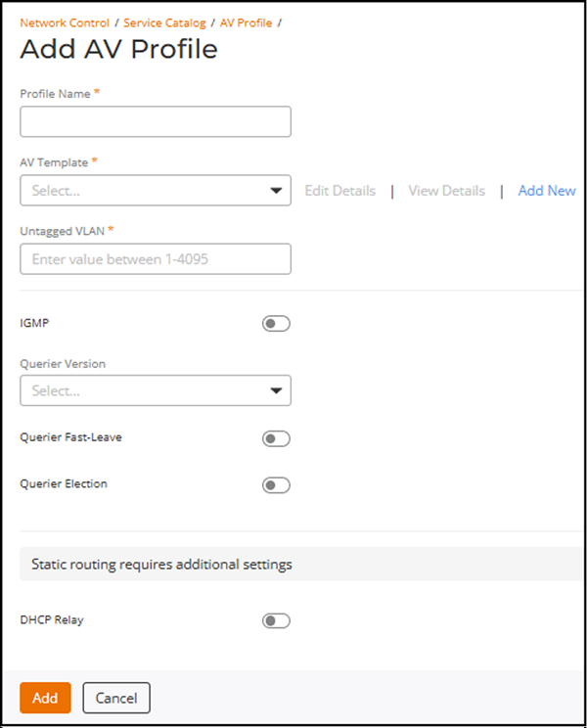Viewport: 587px width, 728px height.
Task: Click the Querier Version caret arrow icon
Action: 276,390
